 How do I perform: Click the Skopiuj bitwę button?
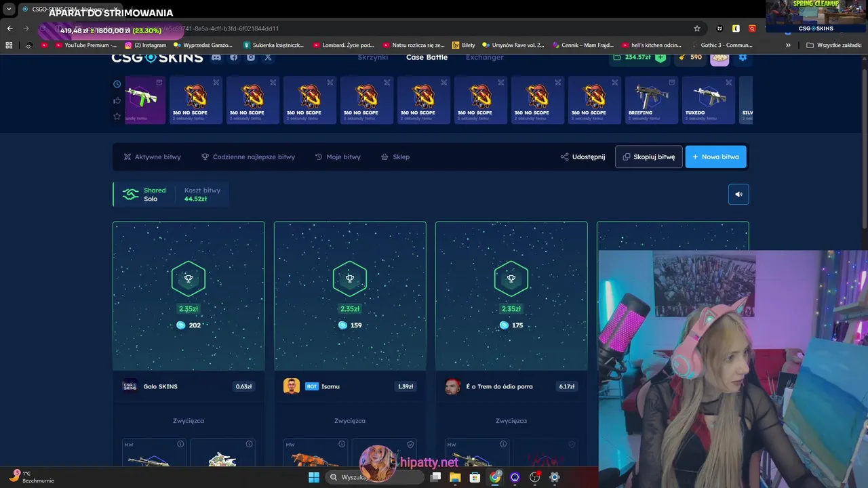point(649,157)
